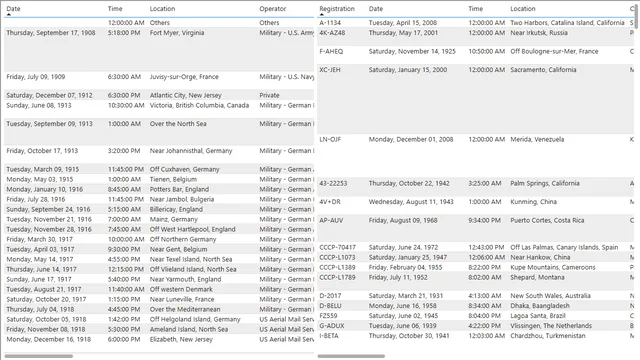The image size is (640, 360).
Task: Select registration 'CCCP-L1789' cell
Action: click(x=337, y=278)
